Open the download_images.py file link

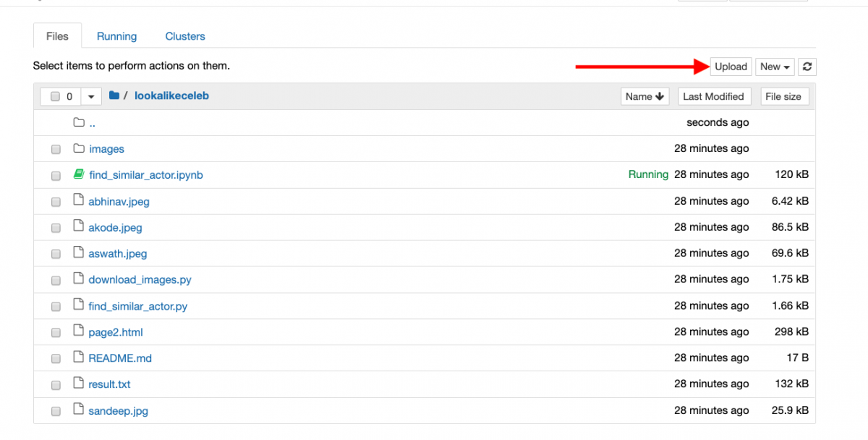coord(140,279)
